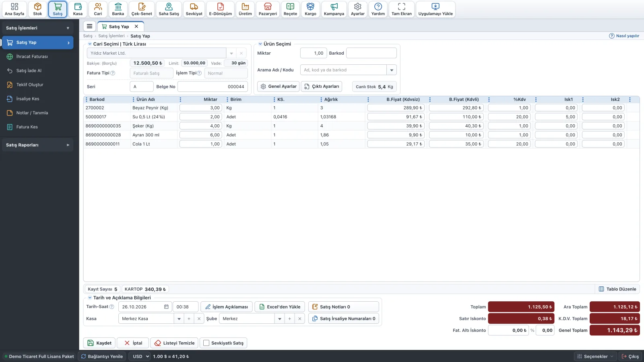Viewport: 644px width, 362px height.
Task: Change the USD currency selector
Action: [x=140, y=356]
